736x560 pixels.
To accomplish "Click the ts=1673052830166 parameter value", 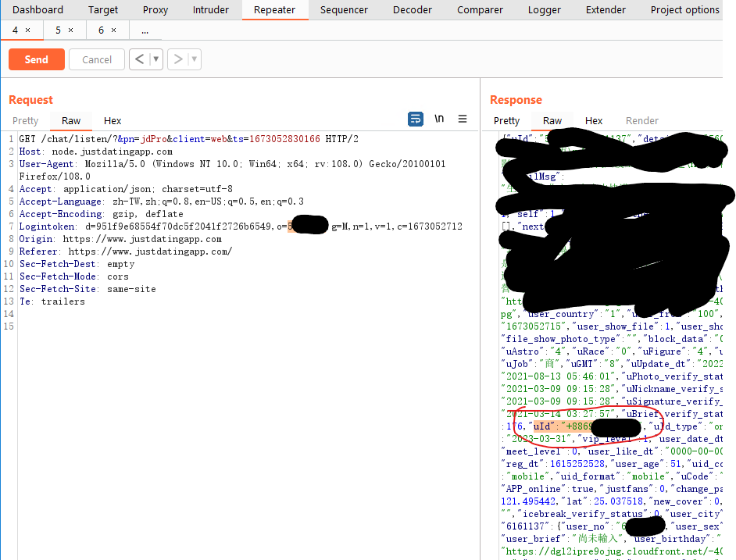I will [x=284, y=139].
